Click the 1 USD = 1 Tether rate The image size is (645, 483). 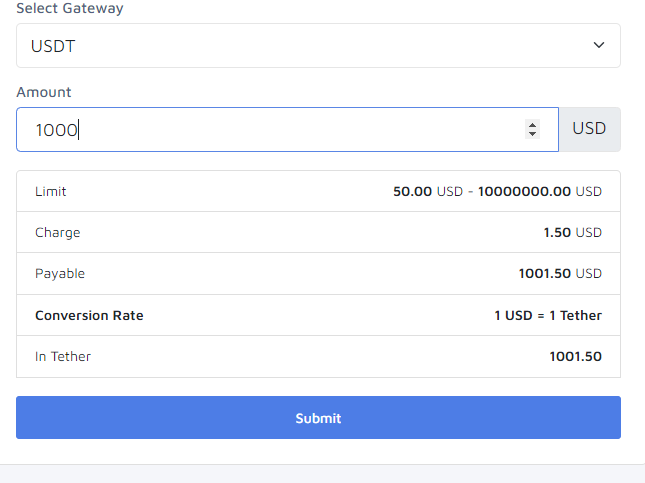(548, 316)
